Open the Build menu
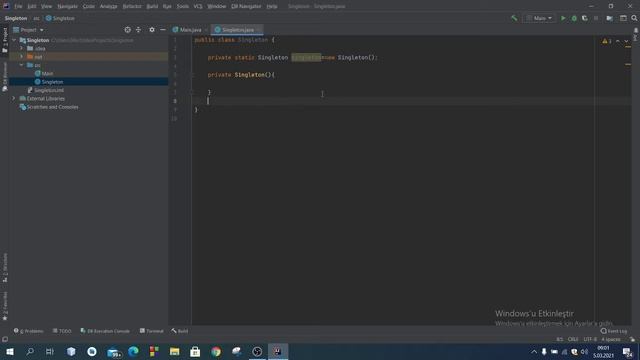This screenshot has width=640, height=360. coord(152,6)
